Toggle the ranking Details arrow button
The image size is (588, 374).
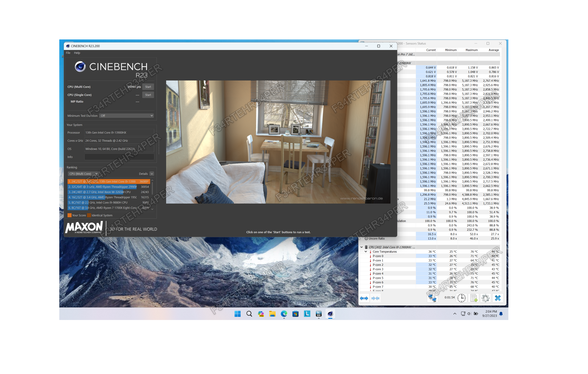click(x=152, y=174)
